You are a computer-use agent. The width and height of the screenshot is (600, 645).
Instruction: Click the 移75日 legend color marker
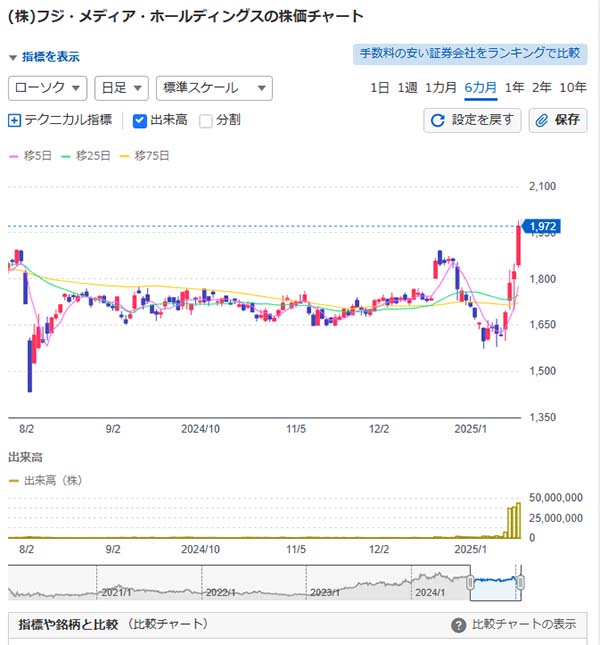pyautogui.click(x=124, y=156)
